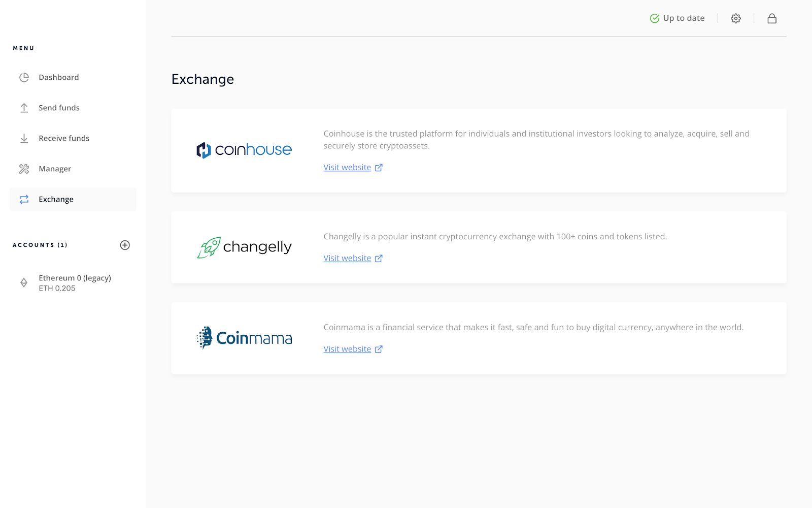This screenshot has height=508, width=812.
Task: Click the Send funds arrow icon
Action: click(x=23, y=108)
